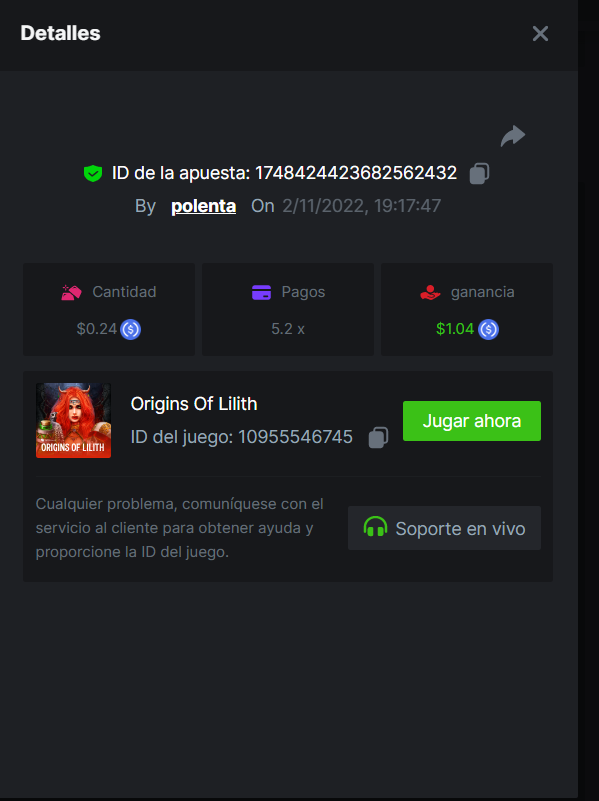The image size is (599, 801).
Task: Click the coin icon beside $1.04
Action: coord(489,329)
